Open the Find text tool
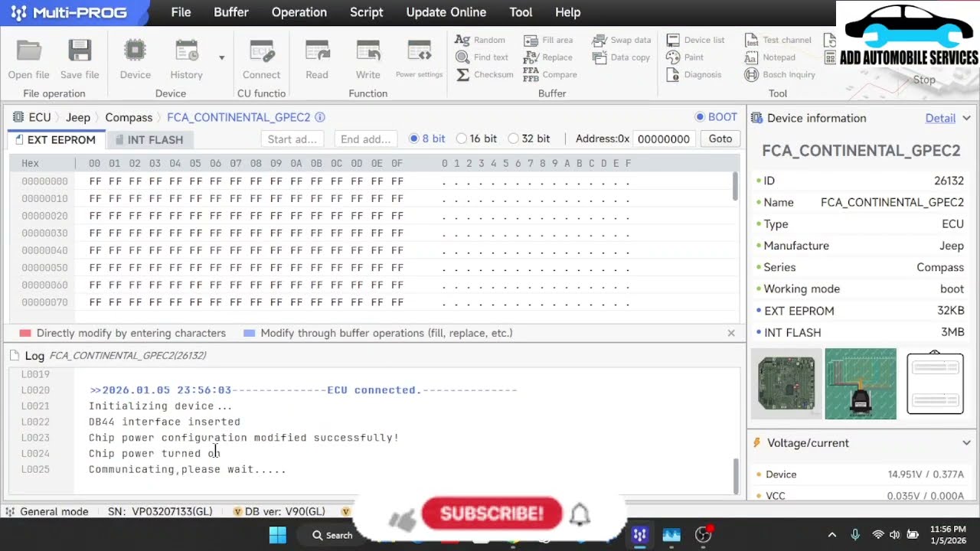Screen dimensions: 980x551 [x=482, y=57]
